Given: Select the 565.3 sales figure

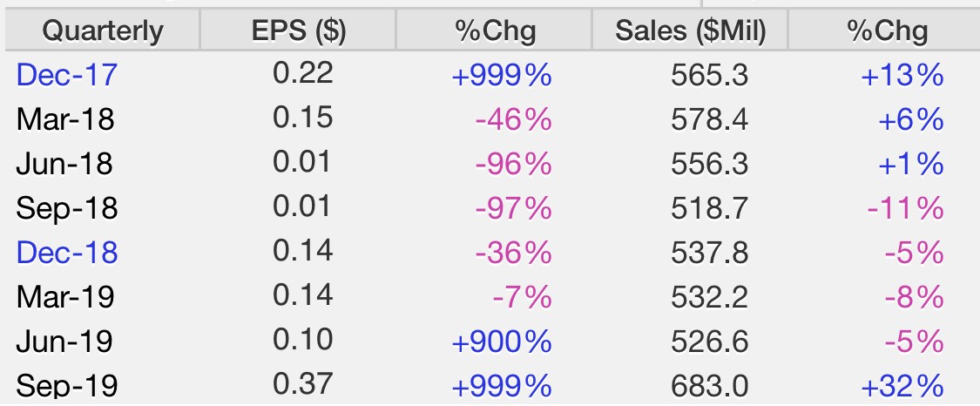Looking at the screenshot, I should click(x=709, y=76).
